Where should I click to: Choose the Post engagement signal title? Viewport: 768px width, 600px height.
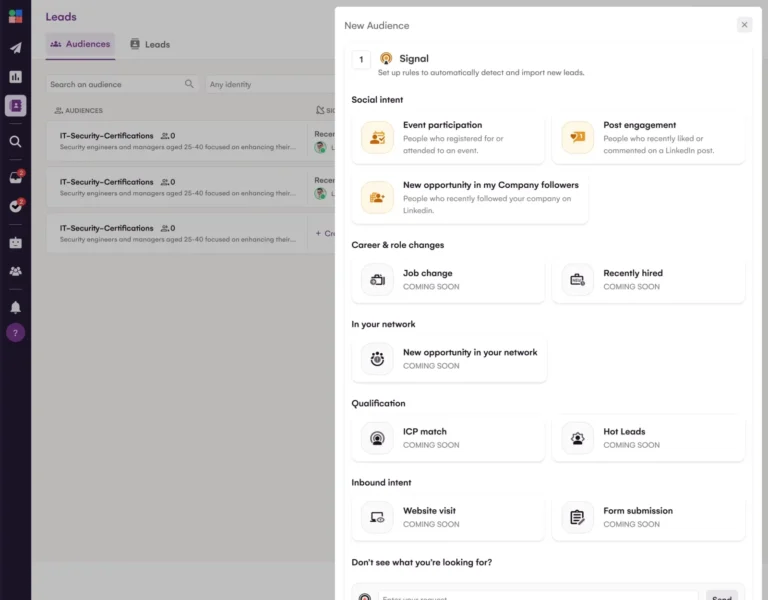pos(639,125)
